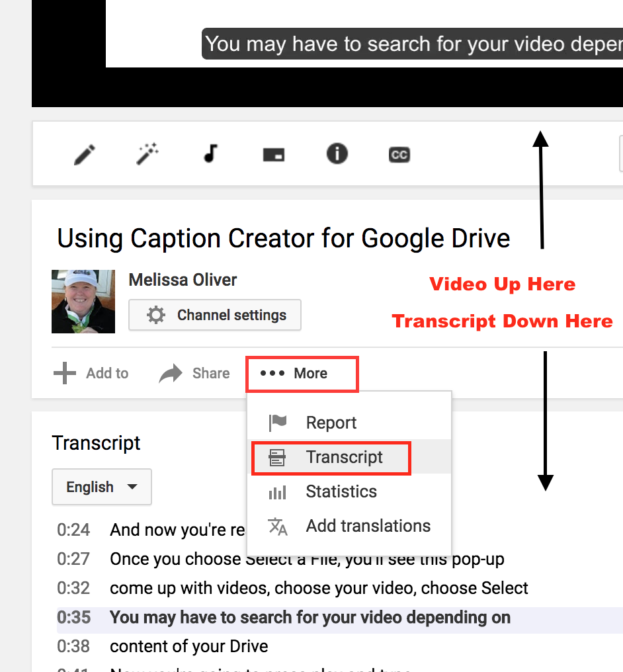Click the Statistics bar chart icon

point(277,493)
